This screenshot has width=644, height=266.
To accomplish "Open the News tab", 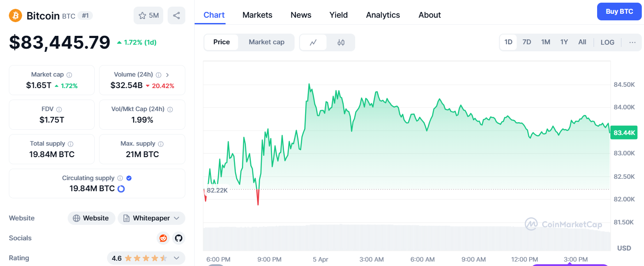I will coord(301,15).
